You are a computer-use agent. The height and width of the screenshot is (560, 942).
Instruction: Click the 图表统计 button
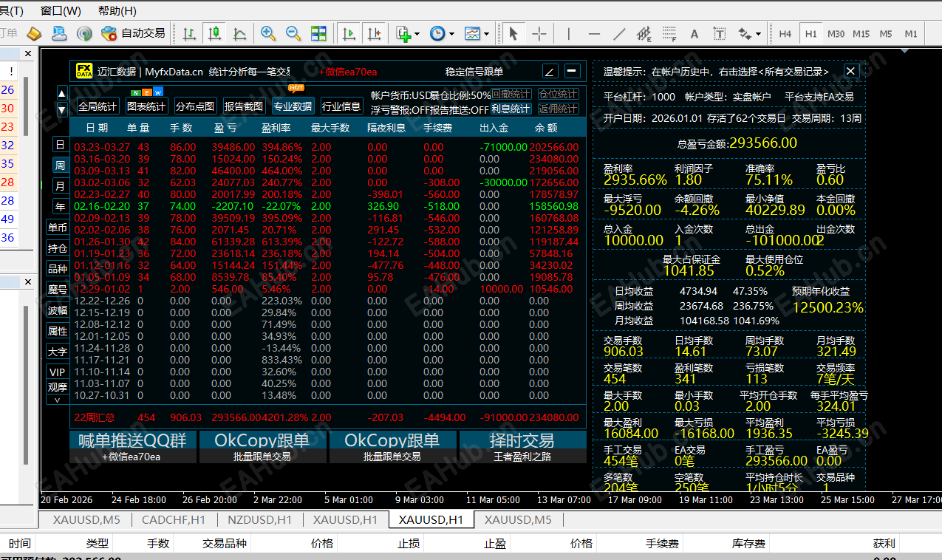point(146,106)
